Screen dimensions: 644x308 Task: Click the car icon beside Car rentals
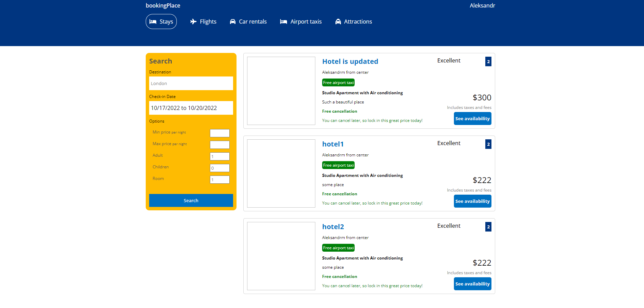pos(233,22)
